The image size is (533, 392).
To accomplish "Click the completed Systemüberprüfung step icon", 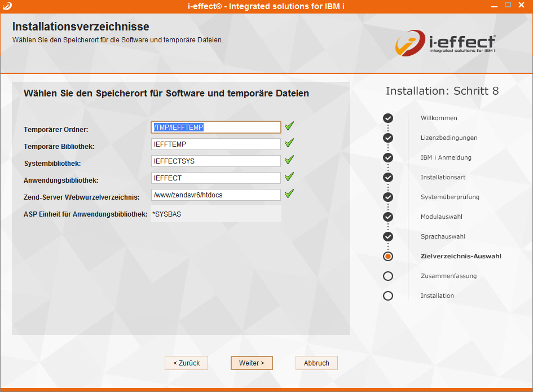I will point(388,197).
